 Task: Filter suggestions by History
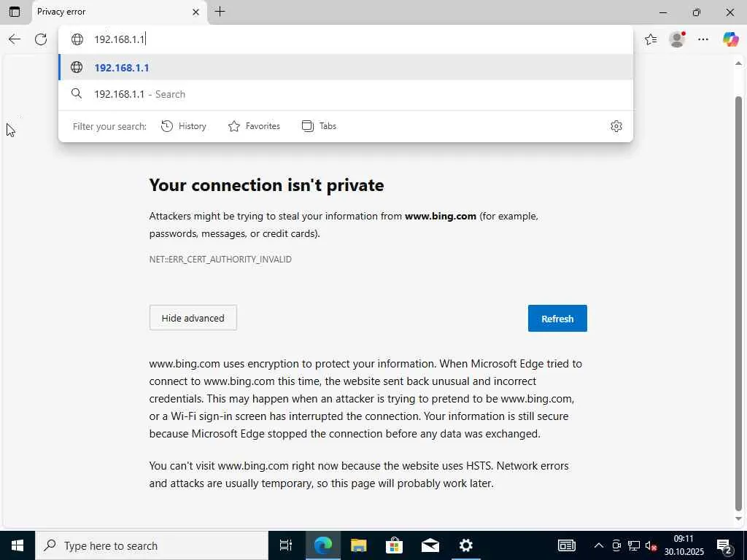point(184,126)
